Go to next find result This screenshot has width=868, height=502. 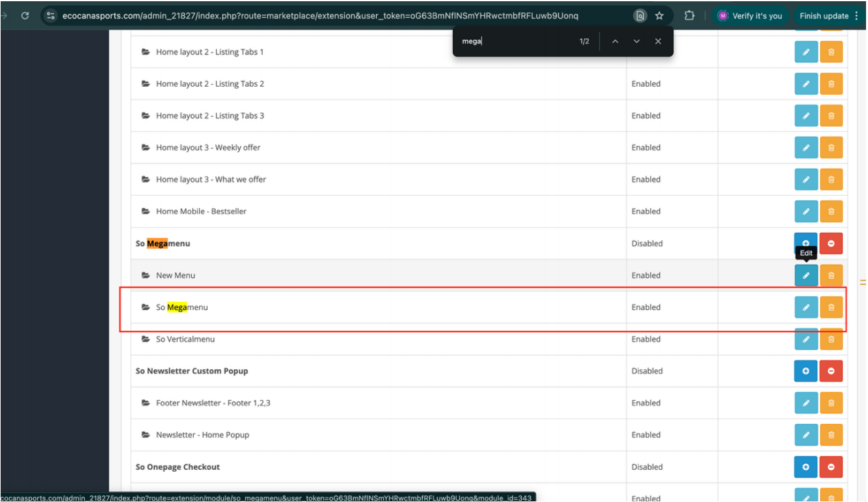(x=636, y=41)
